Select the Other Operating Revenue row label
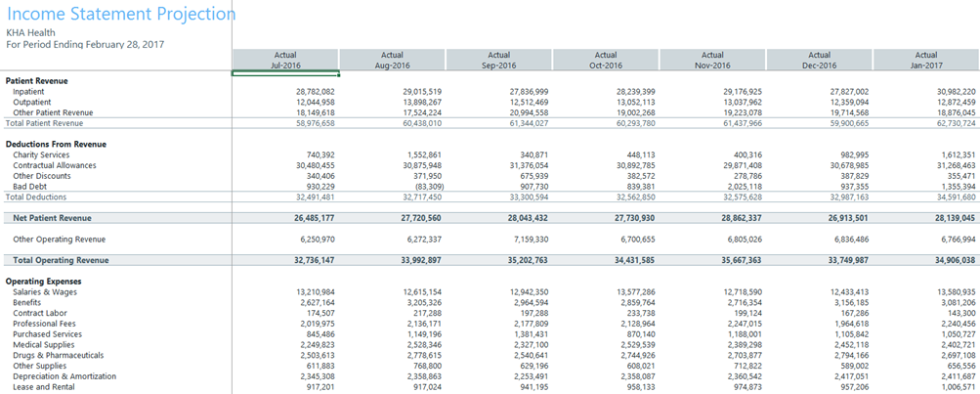 click(60, 239)
